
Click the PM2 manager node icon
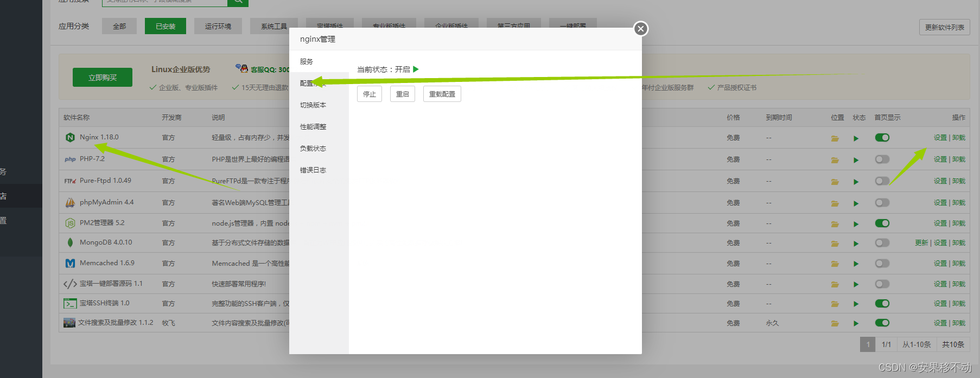pyautogui.click(x=70, y=223)
